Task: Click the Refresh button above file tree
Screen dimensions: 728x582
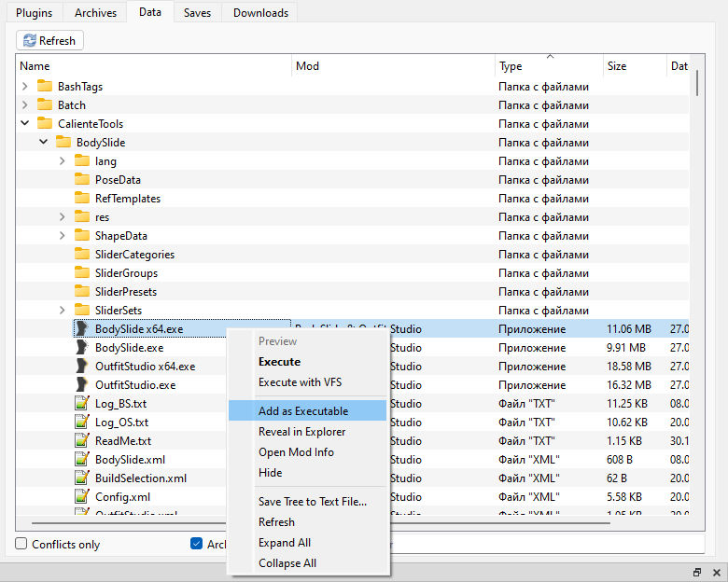Action: 49,40
